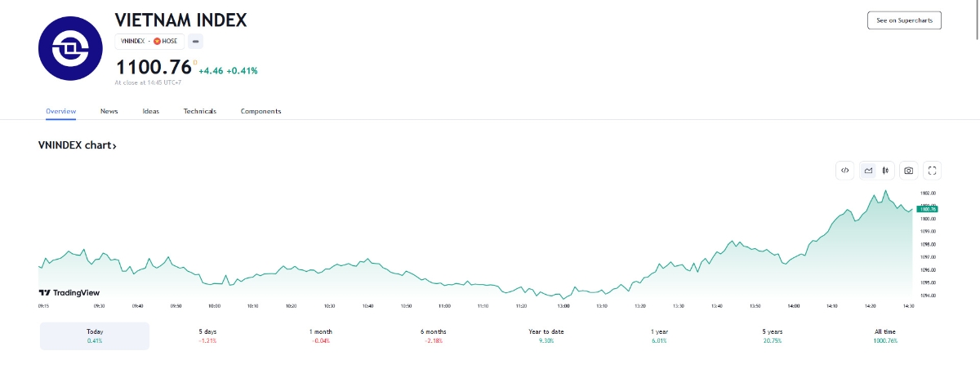Click the market status badge beside HOSE
This screenshot has width=980, height=369.
pos(196,41)
